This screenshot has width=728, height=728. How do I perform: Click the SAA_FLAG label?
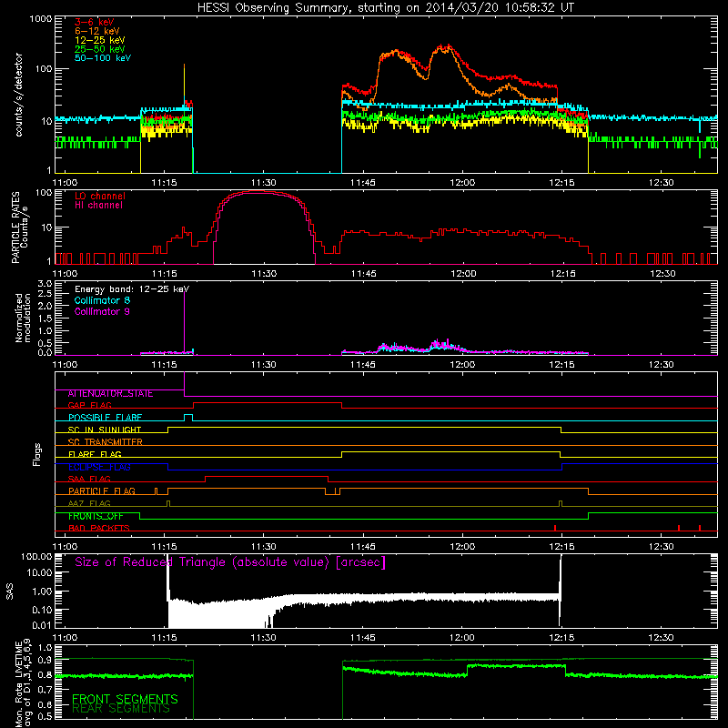tap(89, 479)
